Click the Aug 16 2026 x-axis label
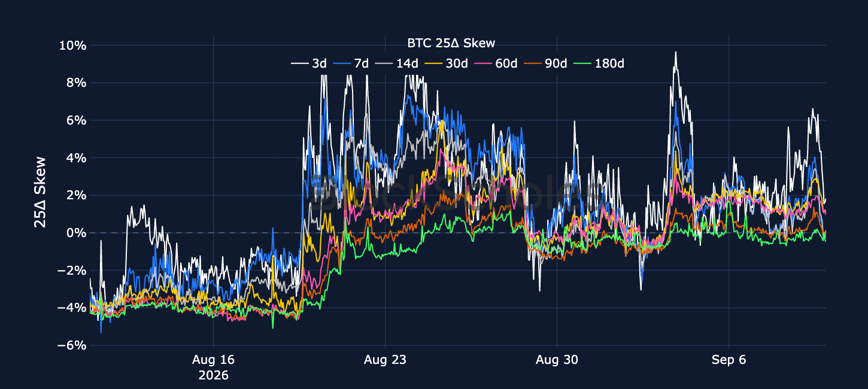This screenshot has height=389, width=868. [213, 367]
